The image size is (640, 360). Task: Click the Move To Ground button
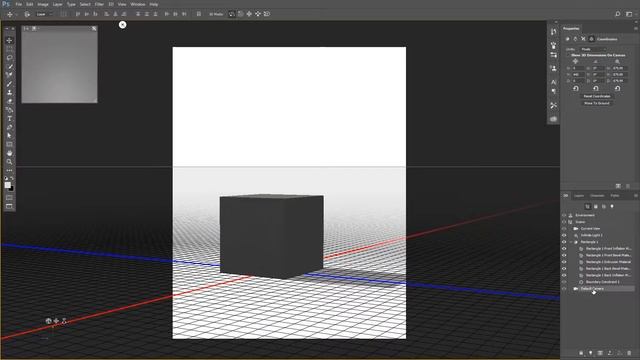tap(597, 103)
